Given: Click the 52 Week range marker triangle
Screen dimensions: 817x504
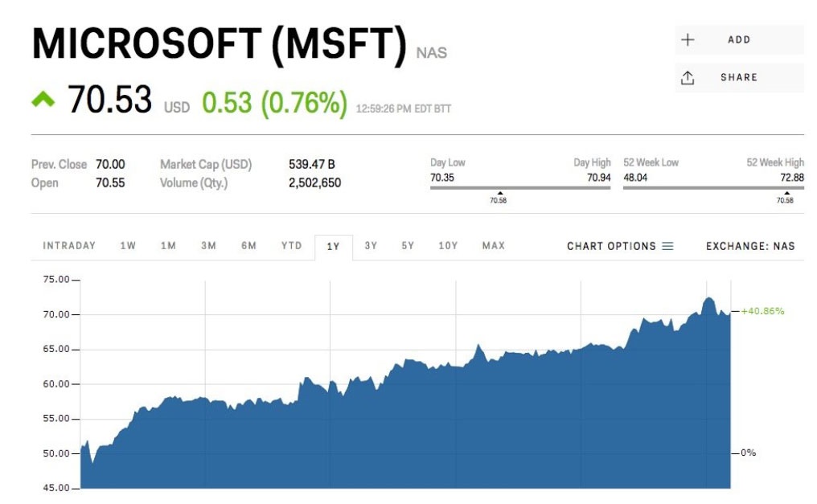Looking at the screenshot, I should 786,193.
